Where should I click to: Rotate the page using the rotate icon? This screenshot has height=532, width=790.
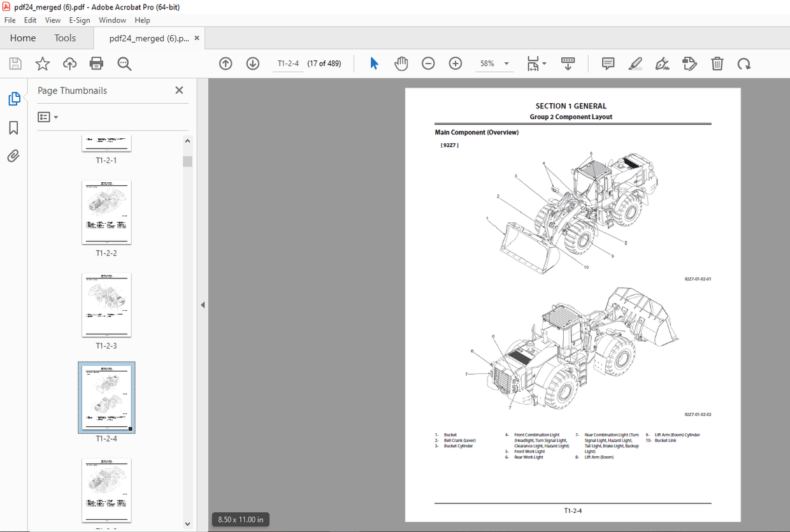743,63
